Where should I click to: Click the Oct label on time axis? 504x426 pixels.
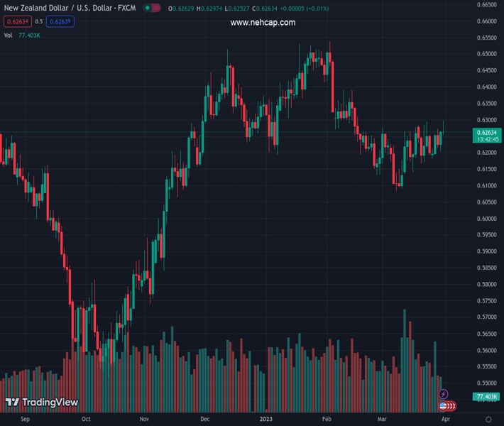point(85,420)
